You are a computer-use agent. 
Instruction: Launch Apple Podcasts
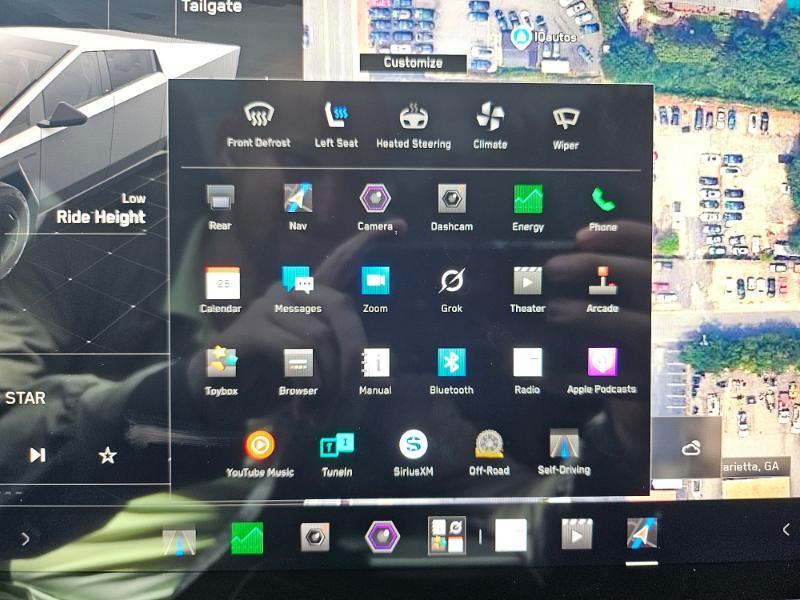(x=602, y=370)
